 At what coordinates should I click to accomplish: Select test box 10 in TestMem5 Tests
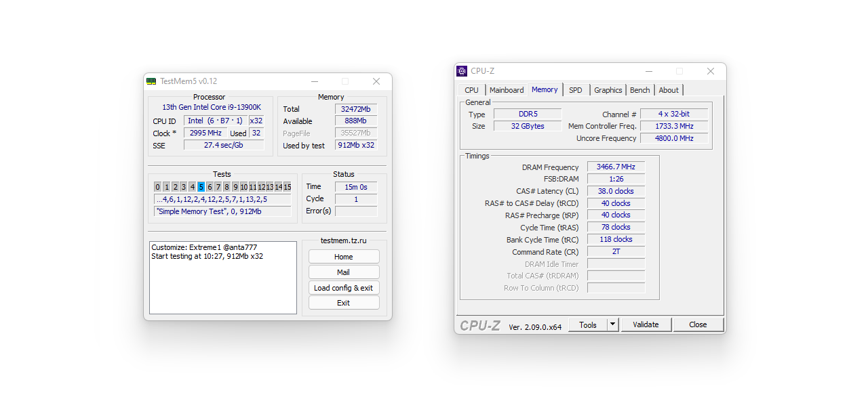pyautogui.click(x=244, y=187)
